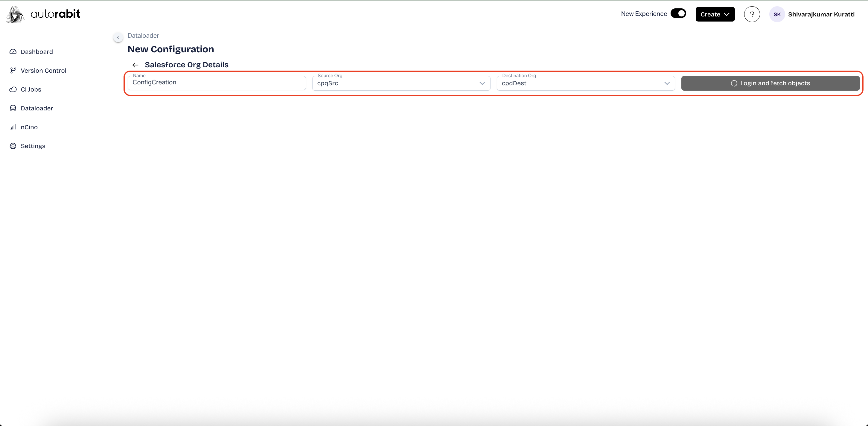
Task: Click the SK user avatar
Action: pyautogui.click(x=777, y=14)
